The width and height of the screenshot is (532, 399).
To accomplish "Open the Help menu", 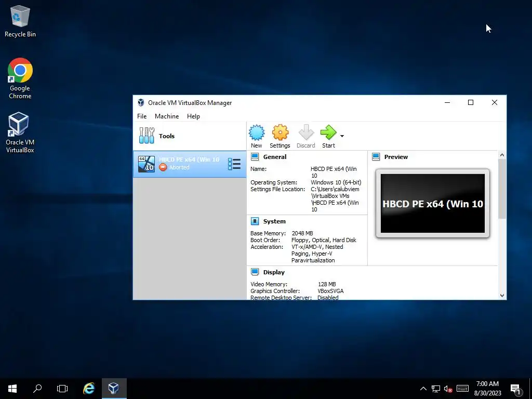I will pyautogui.click(x=193, y=116).
